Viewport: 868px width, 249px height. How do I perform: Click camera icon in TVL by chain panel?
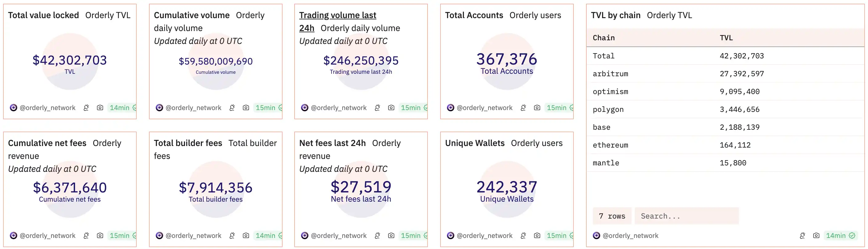pos(816,235)
